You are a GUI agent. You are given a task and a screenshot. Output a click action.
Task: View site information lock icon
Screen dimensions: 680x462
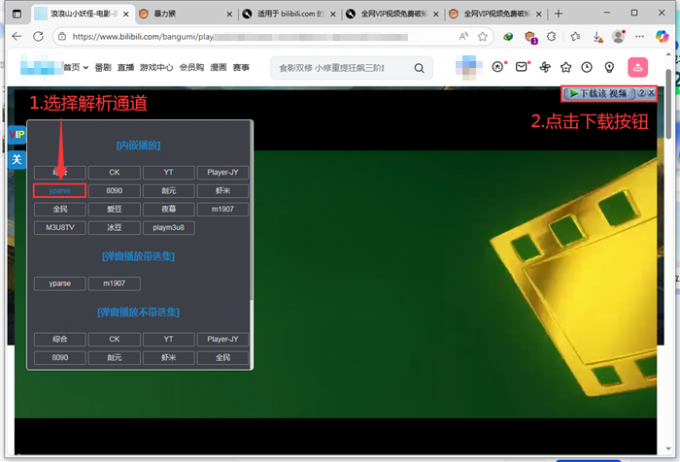coord(62,37)
